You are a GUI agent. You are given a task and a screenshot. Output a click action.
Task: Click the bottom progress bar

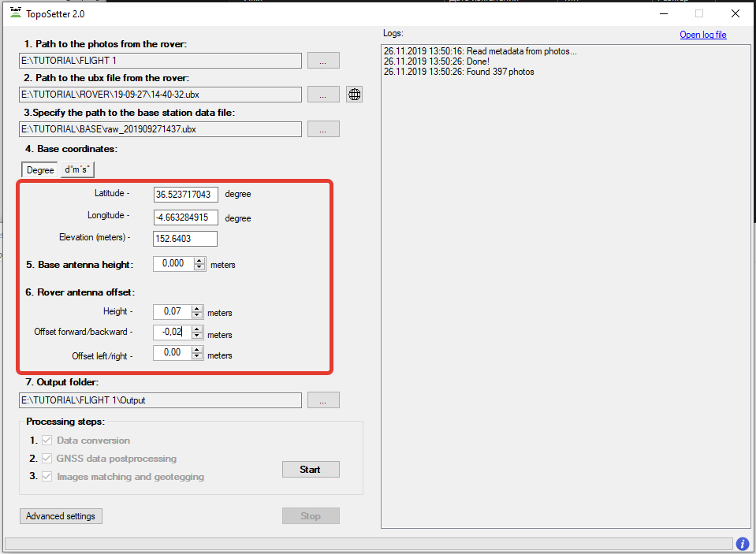click(x=368, y=544)
